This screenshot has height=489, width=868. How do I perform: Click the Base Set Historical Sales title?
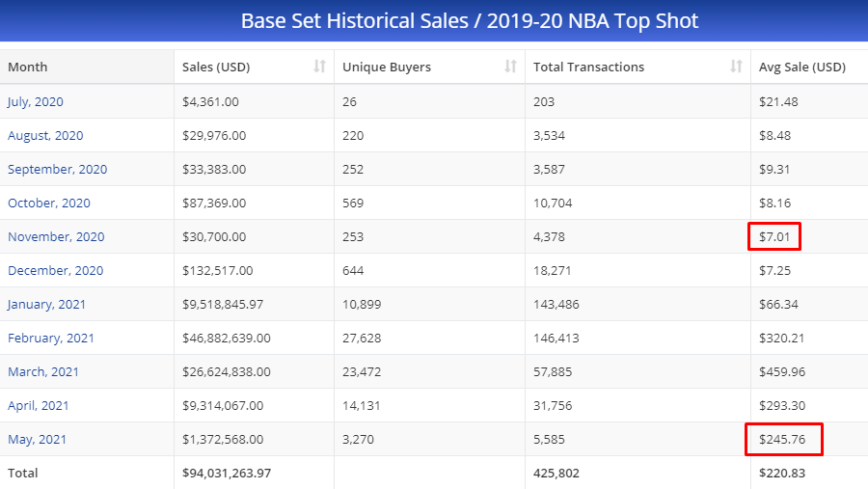click(x=470, y=21)
